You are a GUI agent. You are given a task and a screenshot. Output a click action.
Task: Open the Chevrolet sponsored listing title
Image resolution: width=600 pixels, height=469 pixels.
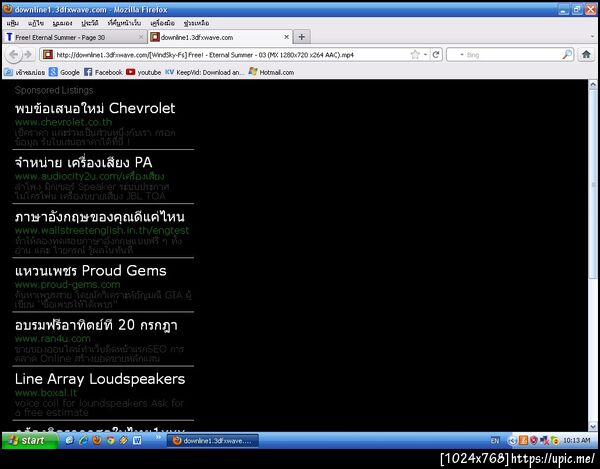[95, 109]
